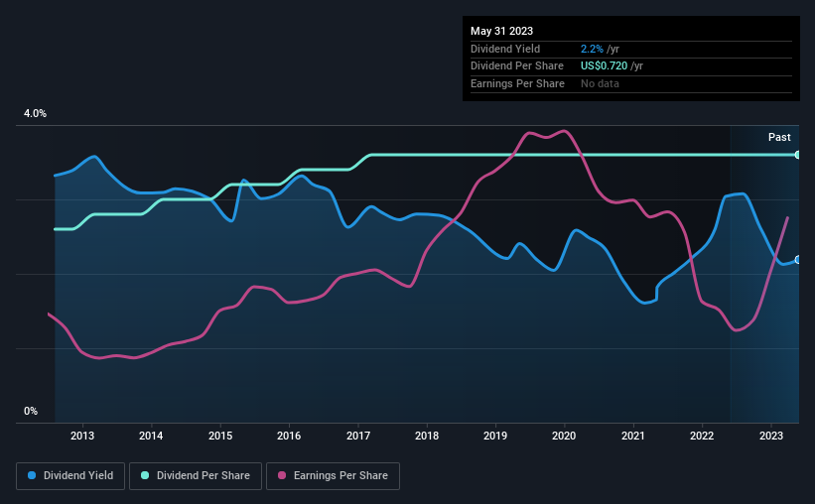815x504 pixels.
Task: Click the pink Earnings Per Share legend dot
Action: 282,475
